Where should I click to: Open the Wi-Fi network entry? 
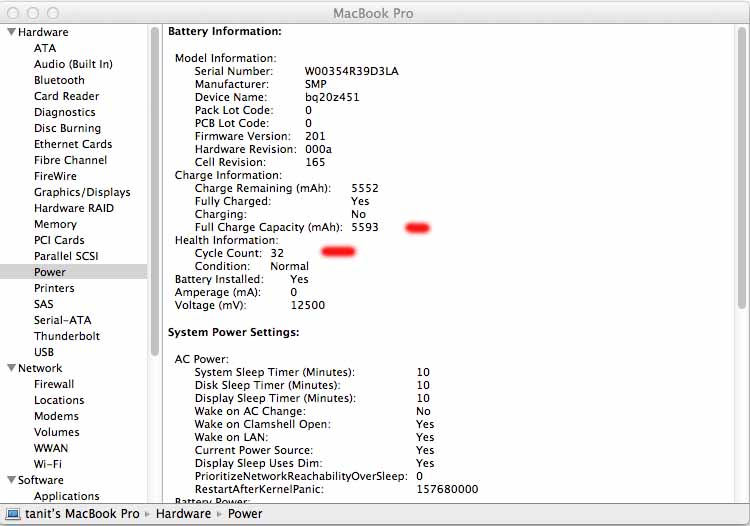(x=48, y=464)
